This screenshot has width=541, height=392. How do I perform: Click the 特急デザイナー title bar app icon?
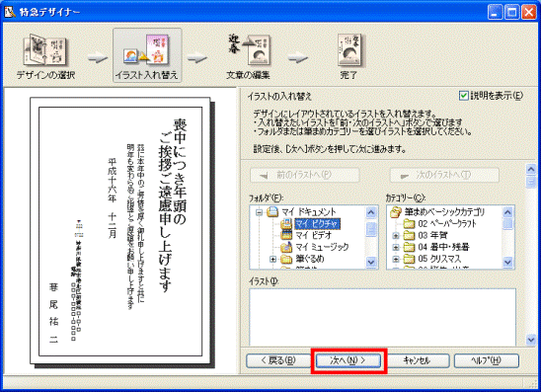tap(10, 12)
